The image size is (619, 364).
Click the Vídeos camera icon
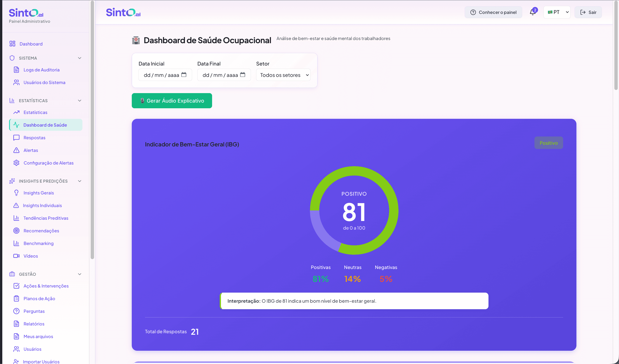click(x=16, y=256)
